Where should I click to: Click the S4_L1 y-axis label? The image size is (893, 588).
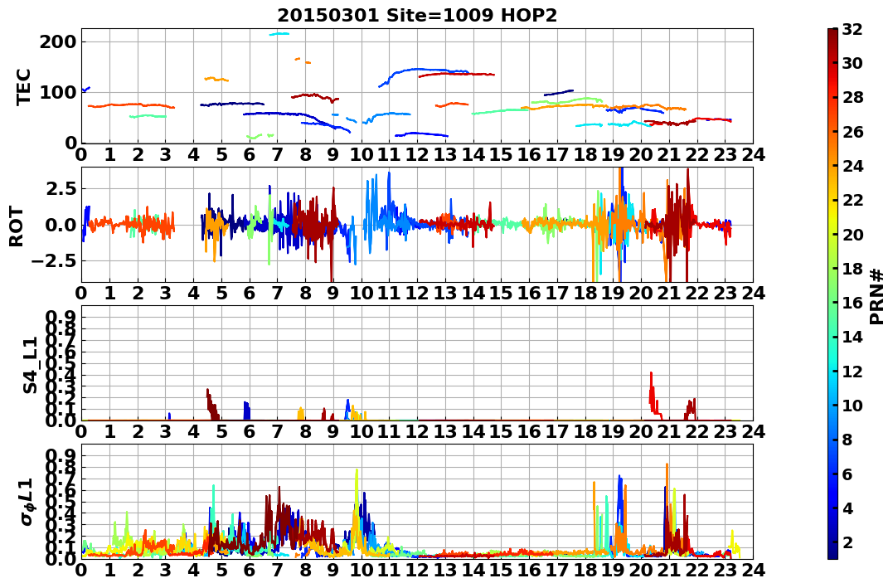pyautogui.click(x=30, y=365)
